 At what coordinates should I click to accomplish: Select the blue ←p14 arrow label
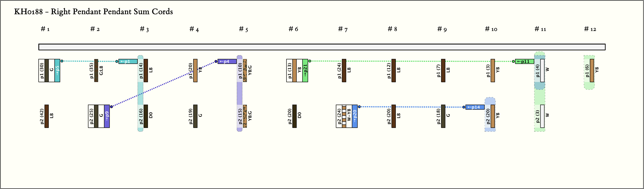475,107
